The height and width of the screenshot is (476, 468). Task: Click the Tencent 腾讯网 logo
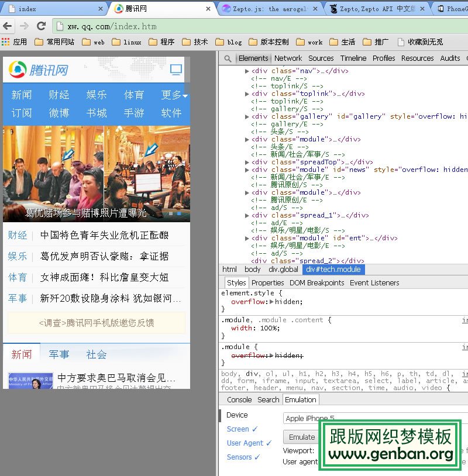(38, 70)
